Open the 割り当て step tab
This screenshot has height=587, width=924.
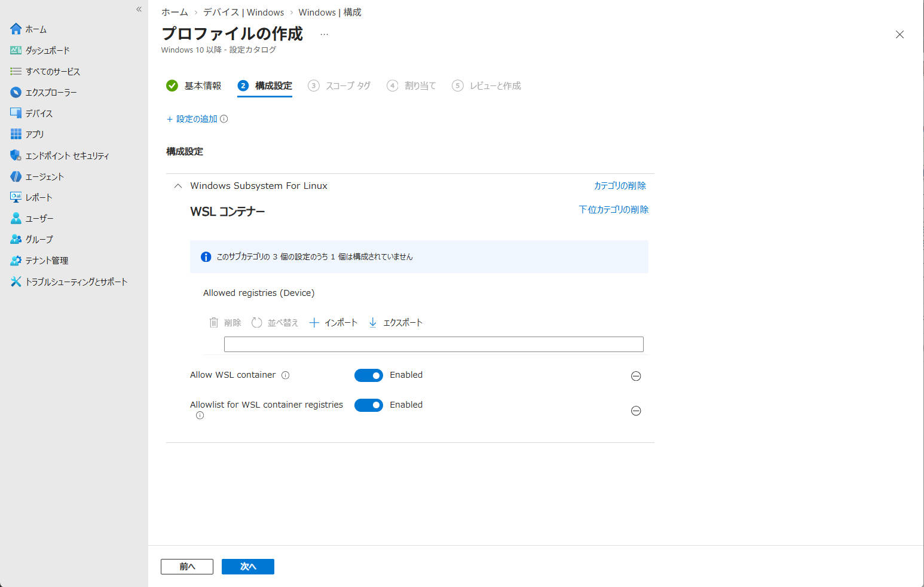tap(411, 86)
